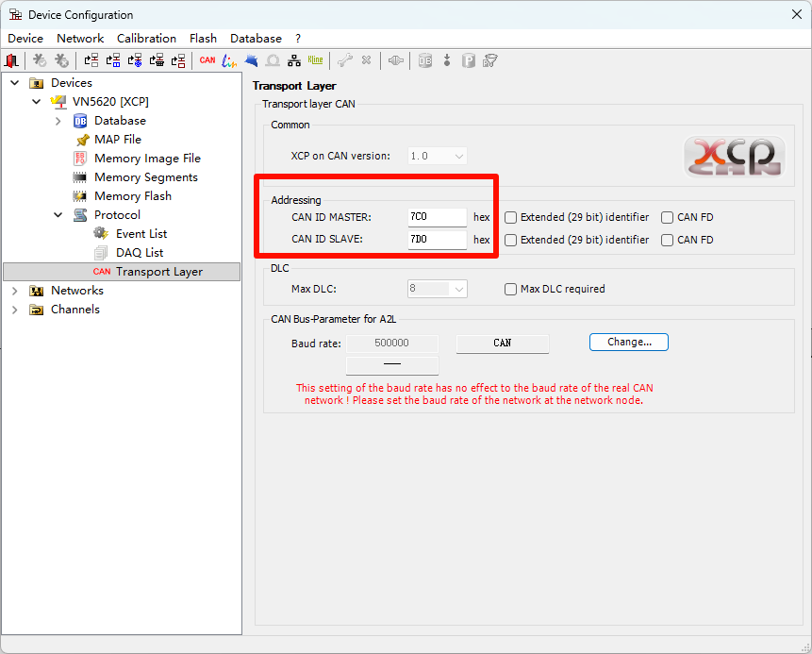This screenshot has height=654, width=812.
Task: Open the Flash menu
Action: click(203, 39)
